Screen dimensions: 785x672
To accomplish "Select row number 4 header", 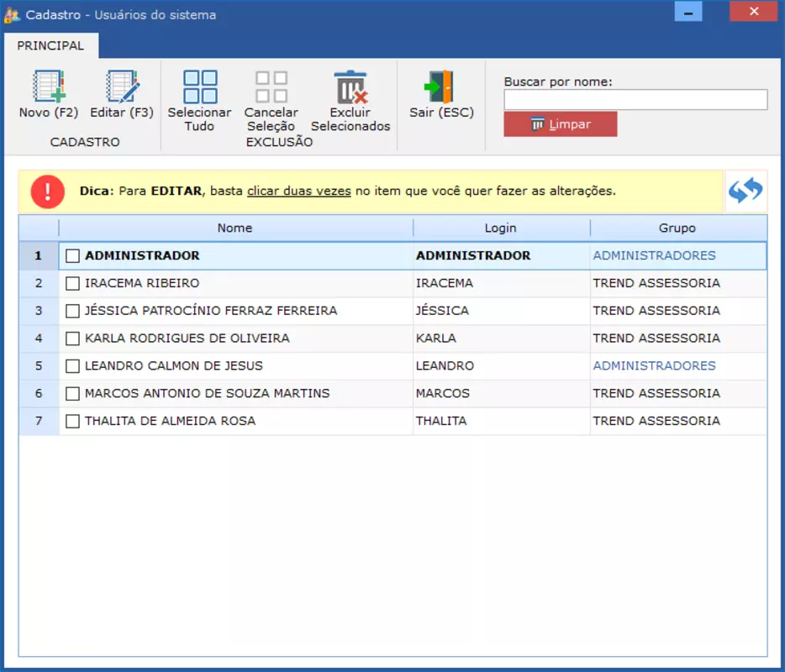I will coord(39,339).
